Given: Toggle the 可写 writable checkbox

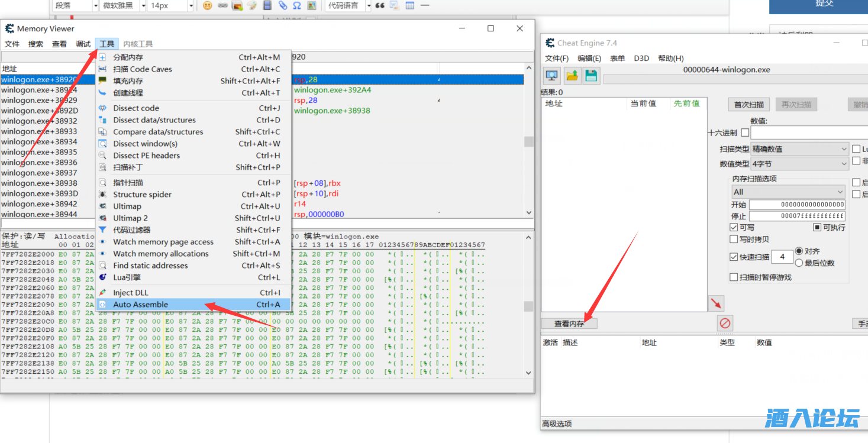Looking at the screenshot, I should (x=734, y=228).
